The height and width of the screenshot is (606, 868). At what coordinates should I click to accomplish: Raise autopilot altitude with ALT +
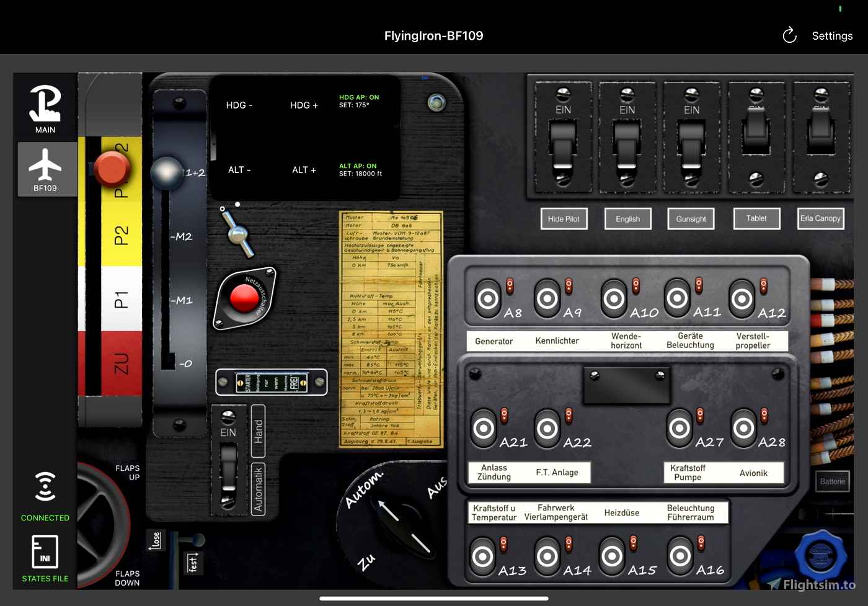(x=304, y=170)
